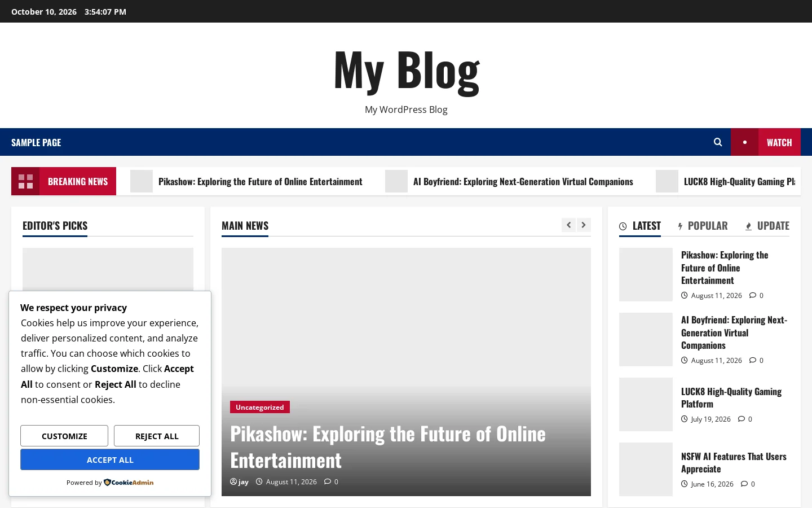
Task: Click AI Boyfriend thumbnail in ticker
Action: pos(396,181)
